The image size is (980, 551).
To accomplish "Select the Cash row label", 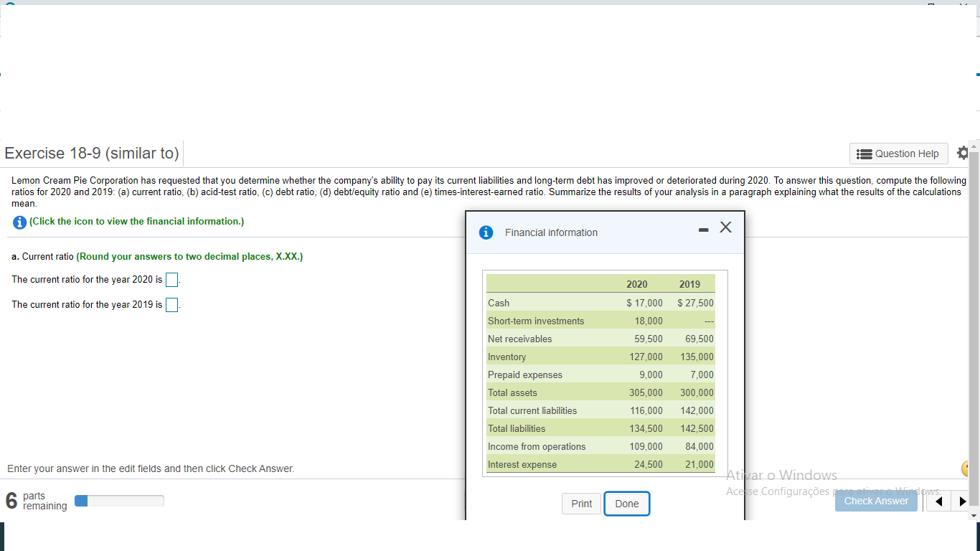I will coord(499,303).
